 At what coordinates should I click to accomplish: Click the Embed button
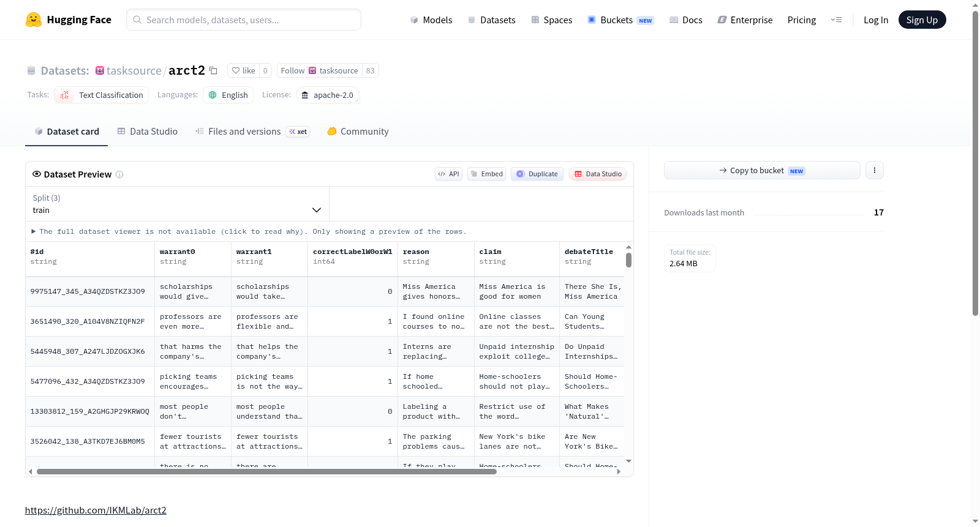coord(487,174)
